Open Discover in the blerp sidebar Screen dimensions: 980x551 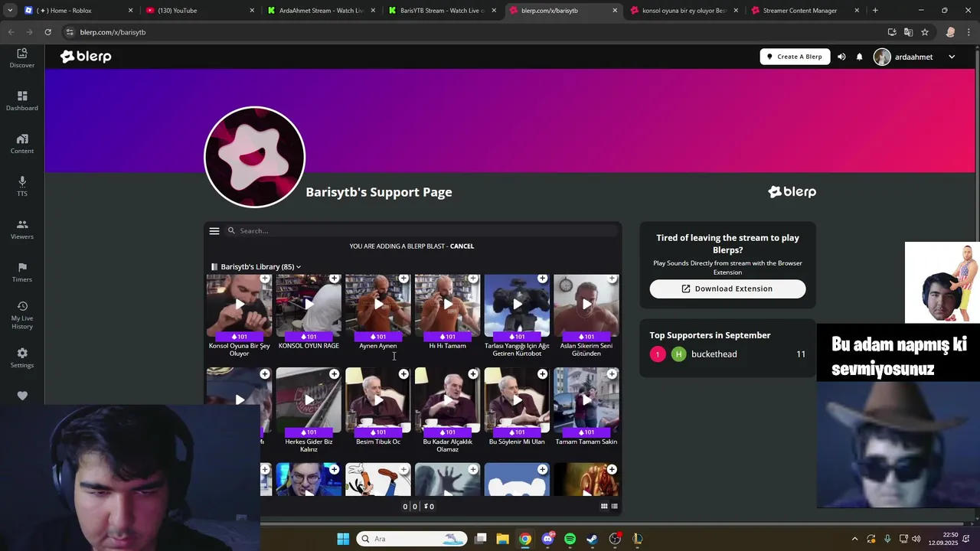tap(21, 58)
